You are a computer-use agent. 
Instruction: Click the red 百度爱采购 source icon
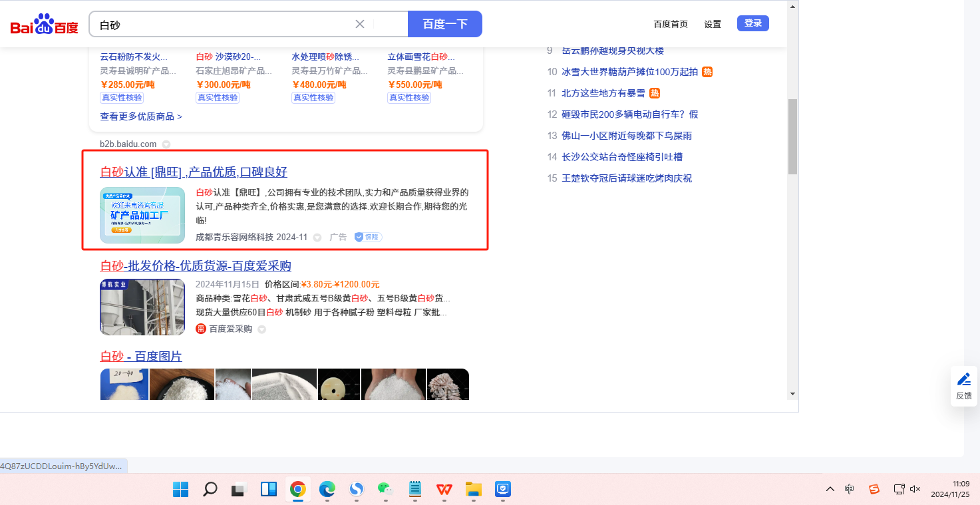(x=201, y=329)
